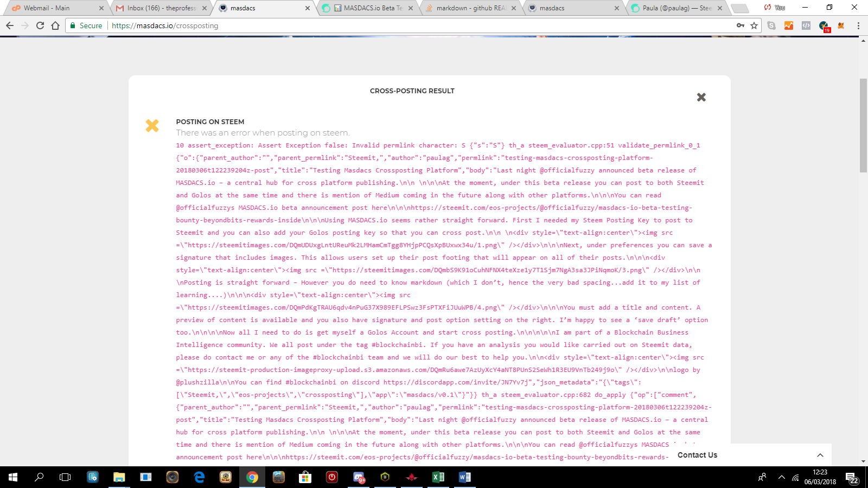Show hidden system tray icons

(x=781, y=477)
